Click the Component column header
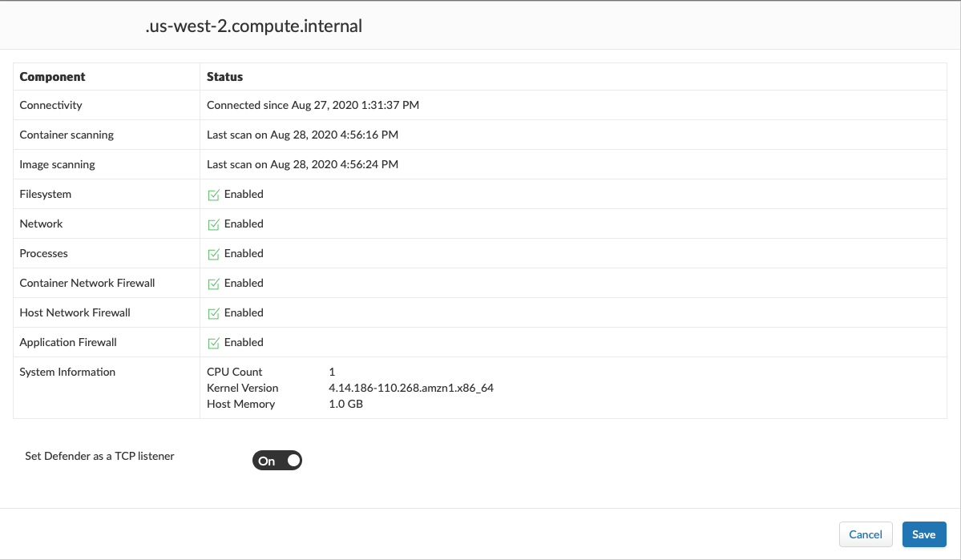 pyautogui.click(x=53, y=77)
